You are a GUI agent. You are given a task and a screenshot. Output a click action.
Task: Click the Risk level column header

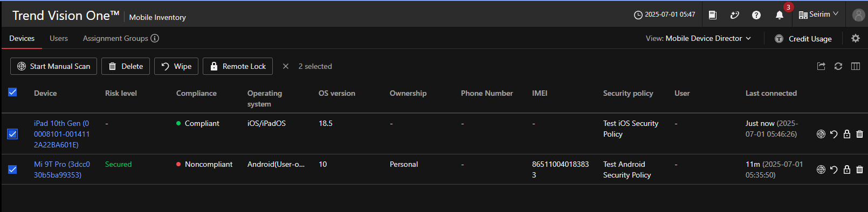click(x=121, y=93)
